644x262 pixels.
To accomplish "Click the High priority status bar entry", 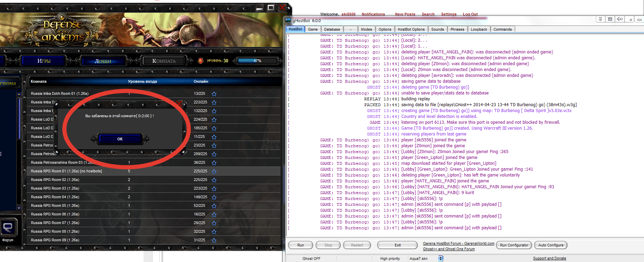I will 390,259.
